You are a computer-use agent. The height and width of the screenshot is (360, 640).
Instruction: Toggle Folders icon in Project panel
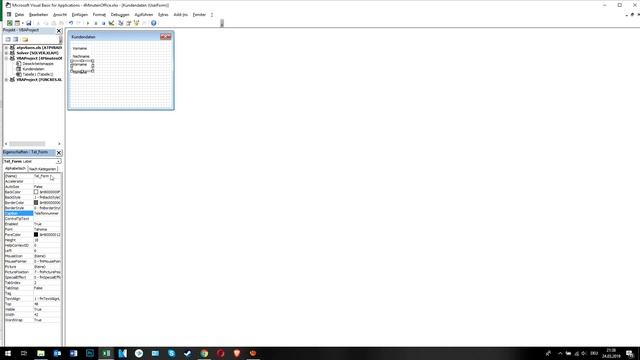[x=25, y=40]
